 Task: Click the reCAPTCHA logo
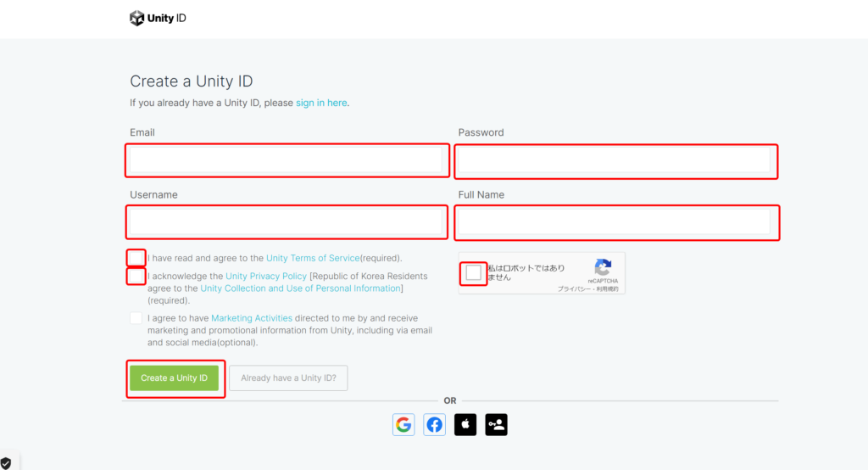pos(603,267)
